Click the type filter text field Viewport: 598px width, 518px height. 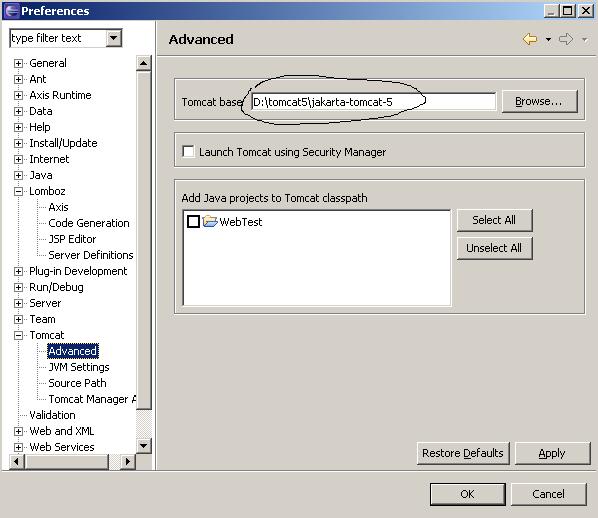(57, 38)
